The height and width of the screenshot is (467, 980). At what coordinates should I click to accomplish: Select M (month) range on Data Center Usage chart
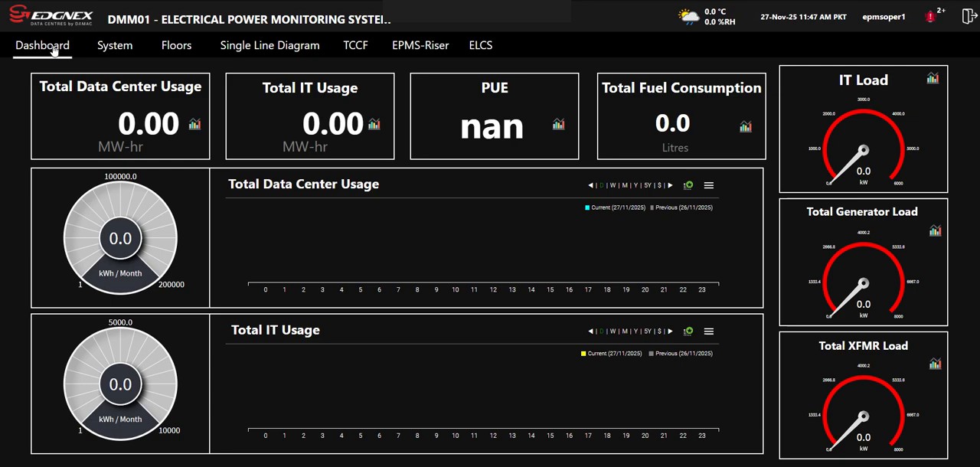625,185
